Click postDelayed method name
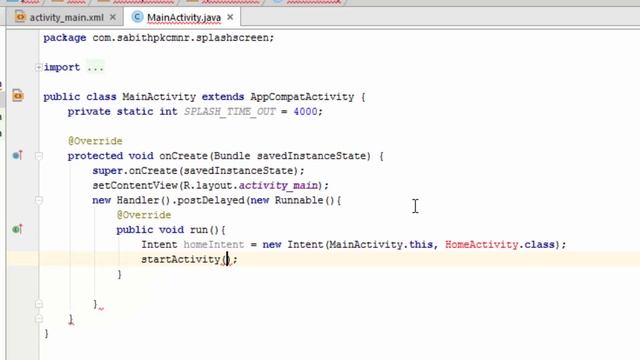The height and width of the screenshot is (360, 640). (x=210, y=200)
